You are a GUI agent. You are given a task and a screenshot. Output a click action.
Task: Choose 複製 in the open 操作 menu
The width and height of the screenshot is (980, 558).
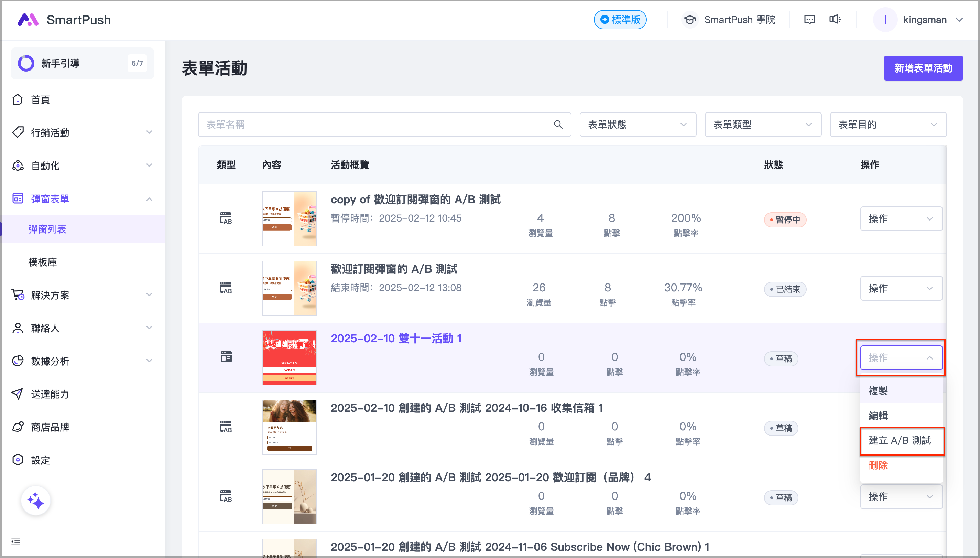click(x=878, y=390)
